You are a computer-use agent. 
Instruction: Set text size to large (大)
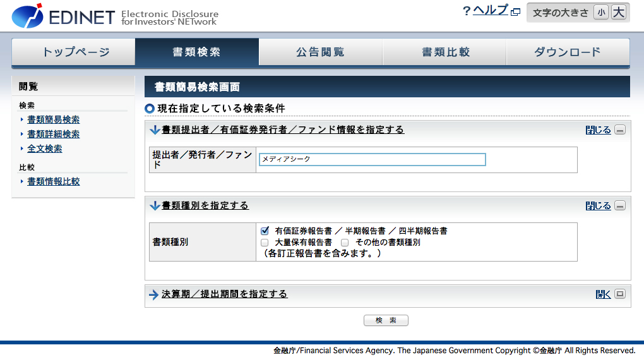coord(618,13)
